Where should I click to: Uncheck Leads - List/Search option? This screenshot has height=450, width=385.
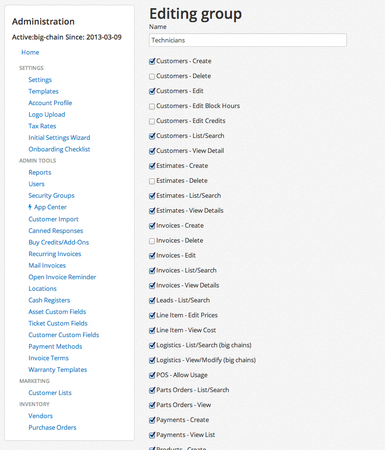click(x=152, y=300)
